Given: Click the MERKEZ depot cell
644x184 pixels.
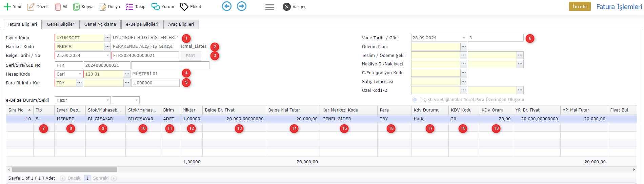Looking at the screenshot, I should (x=70, y=119).
